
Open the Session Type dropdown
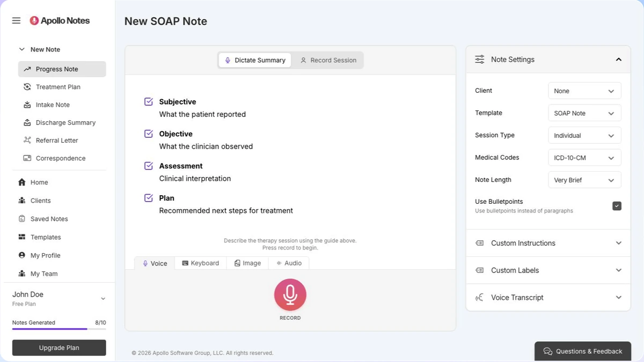[x=584, y=136]
